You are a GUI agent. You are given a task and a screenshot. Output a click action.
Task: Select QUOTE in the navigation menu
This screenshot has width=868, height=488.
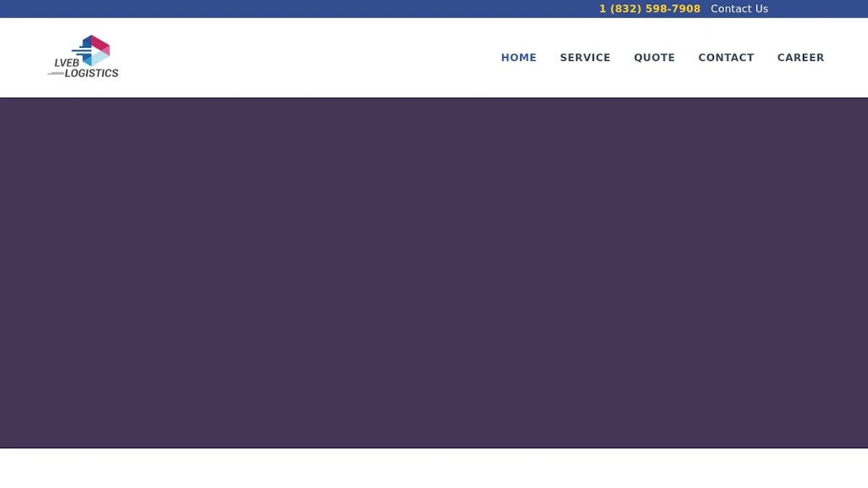tap(655, 58)
